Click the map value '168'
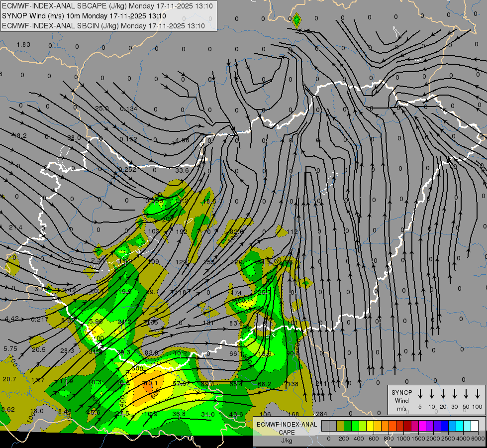 [293, 414]
